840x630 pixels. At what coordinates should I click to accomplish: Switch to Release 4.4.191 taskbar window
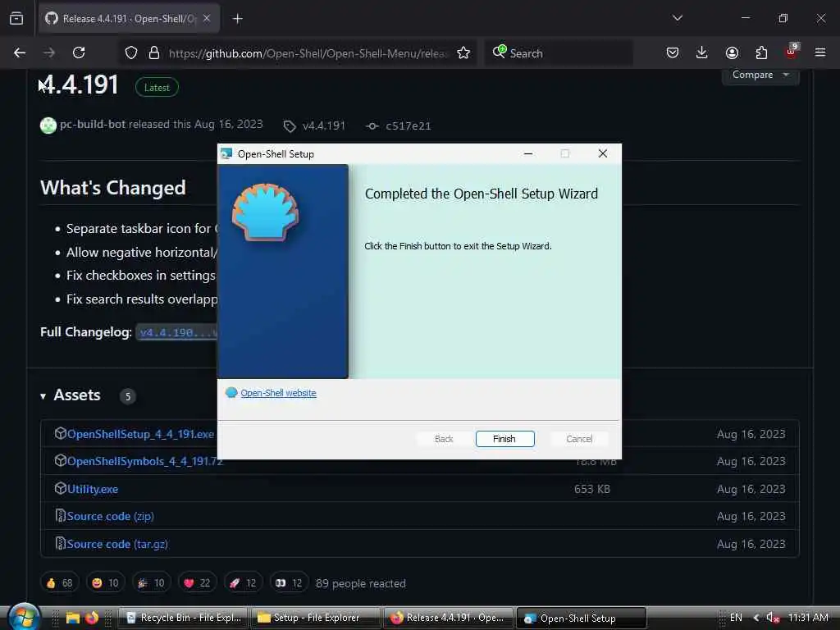click(x=449, y=618)
